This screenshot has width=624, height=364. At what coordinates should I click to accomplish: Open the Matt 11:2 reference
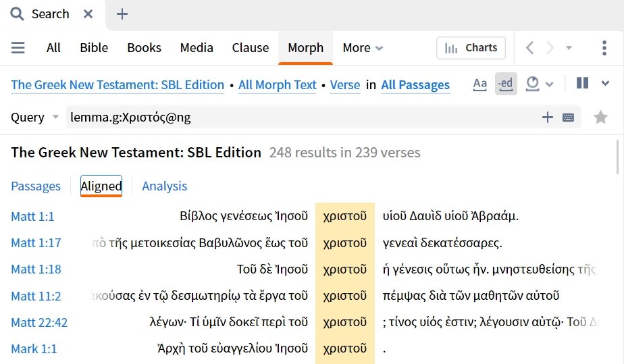[36, 296]
